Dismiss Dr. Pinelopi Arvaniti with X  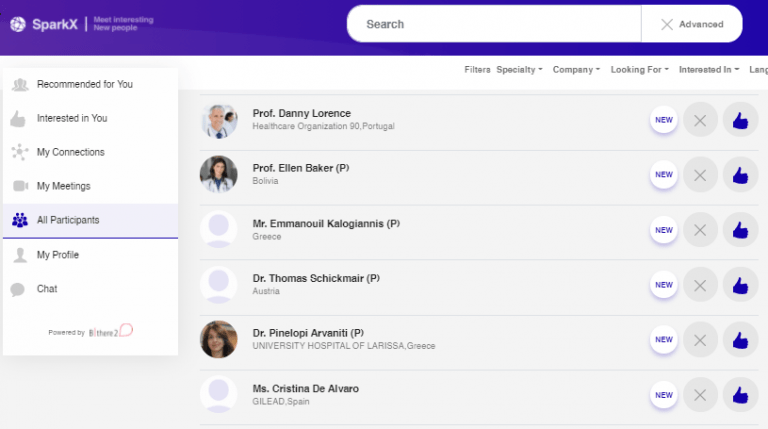tap(700, 340)
